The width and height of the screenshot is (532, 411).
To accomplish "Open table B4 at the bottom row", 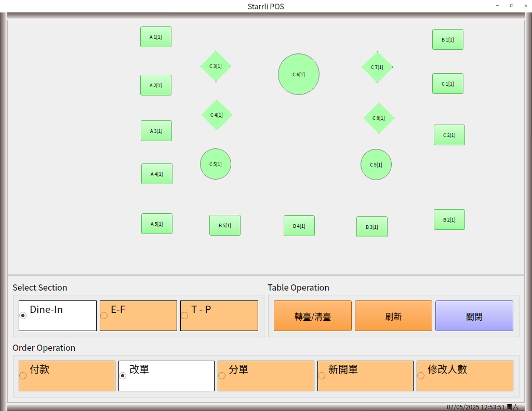I will pos(299,226).
